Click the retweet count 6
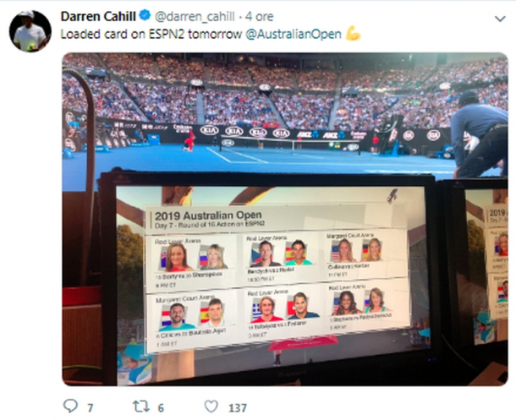 click(x=161, y=408)
